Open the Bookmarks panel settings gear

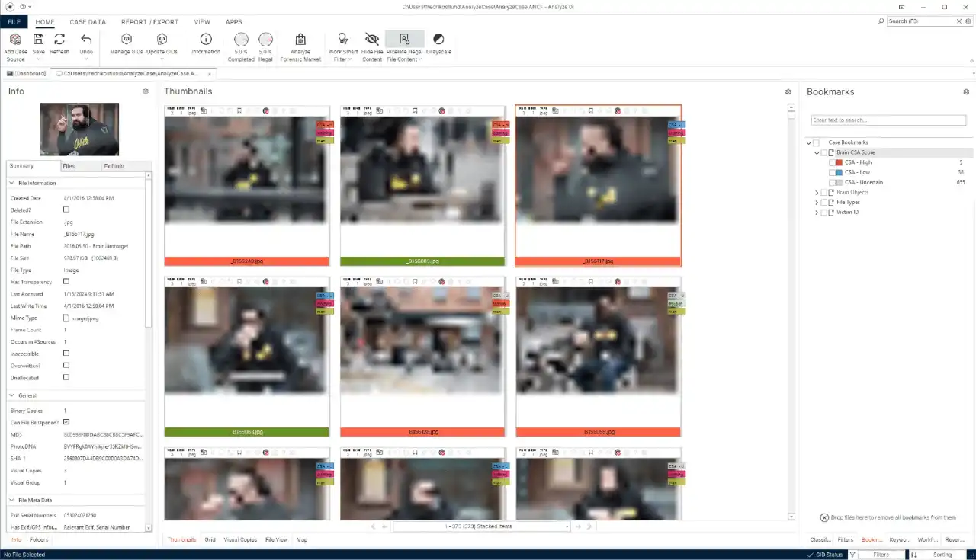click(x=966, y=91)
